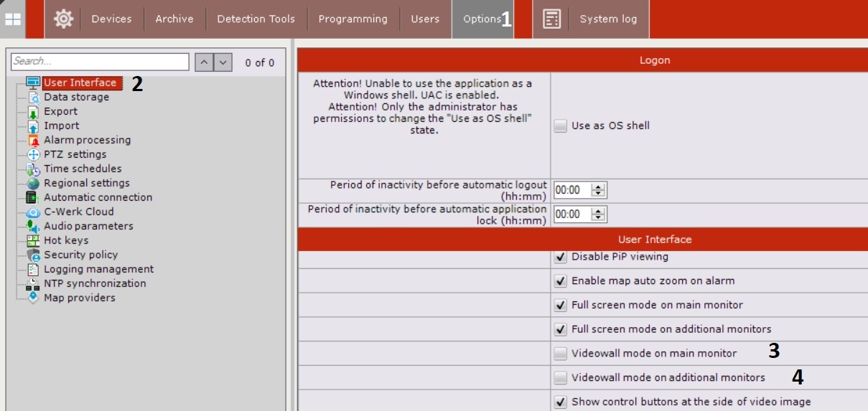
Task: Click next search result down arrow
Action: tap(223, 62)
